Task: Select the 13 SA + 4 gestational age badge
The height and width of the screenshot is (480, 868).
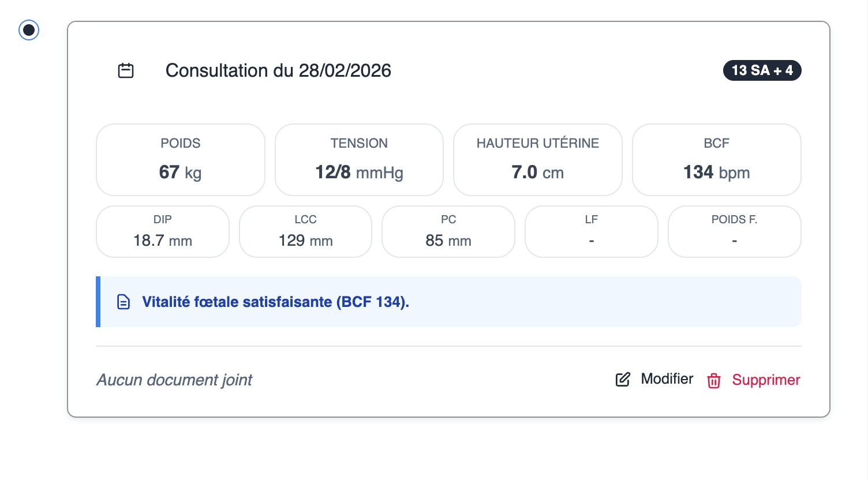Action: [x=762, y=70]
